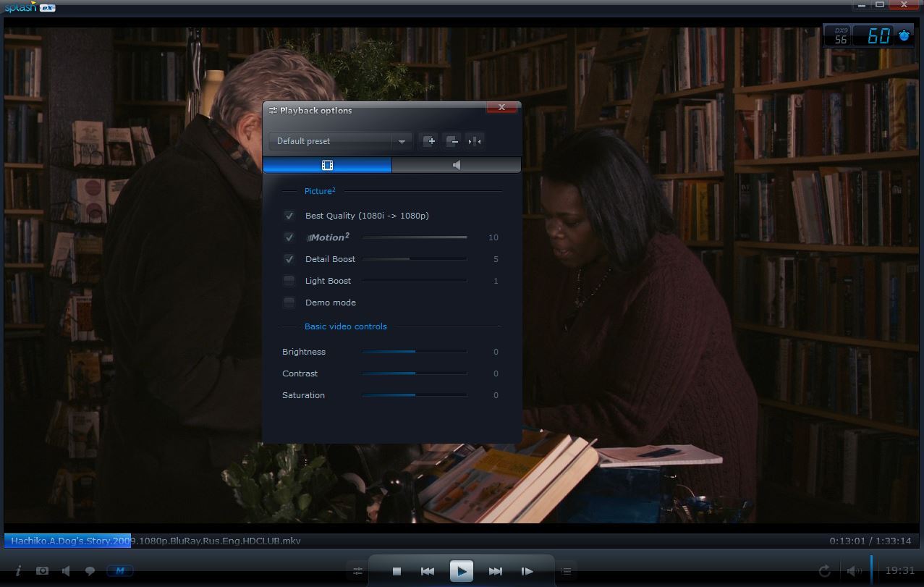Open audio track selection speaker icon, bottom-left
This screenshot has width=924, height=587.
click(67, 571)
